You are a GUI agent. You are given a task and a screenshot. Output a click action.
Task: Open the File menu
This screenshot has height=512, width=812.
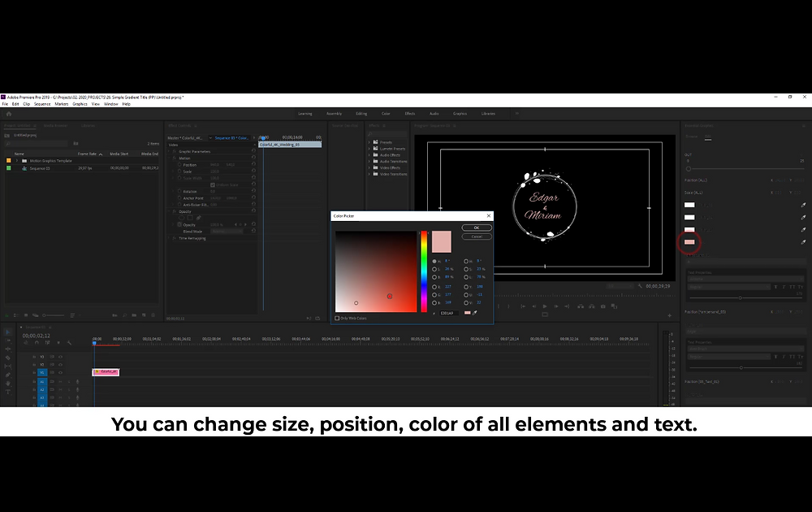5,104
